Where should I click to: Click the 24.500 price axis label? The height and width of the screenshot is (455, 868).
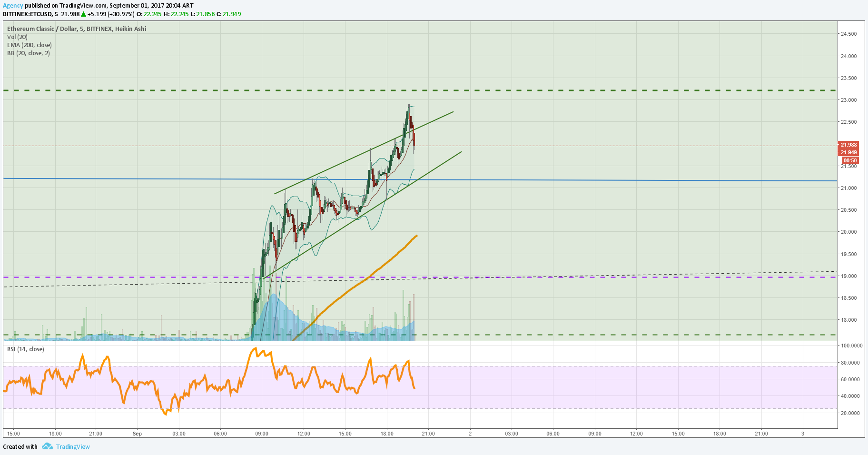[848, 34]
